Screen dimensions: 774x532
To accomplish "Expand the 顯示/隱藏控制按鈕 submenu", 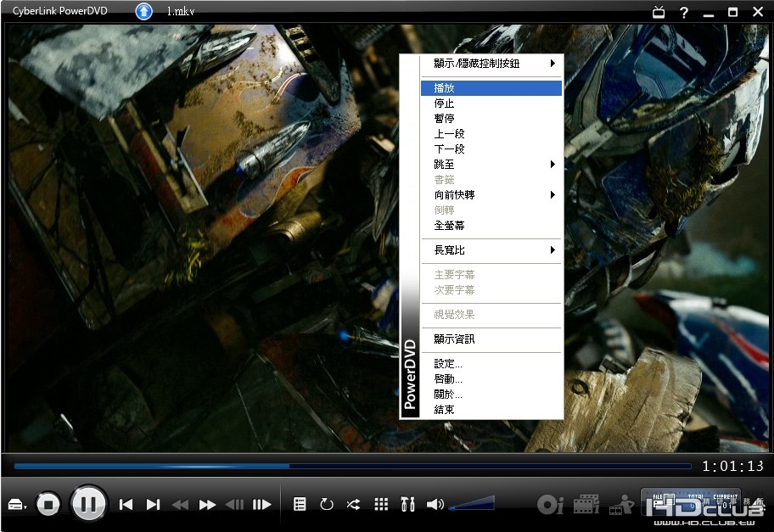I will 491,63.
